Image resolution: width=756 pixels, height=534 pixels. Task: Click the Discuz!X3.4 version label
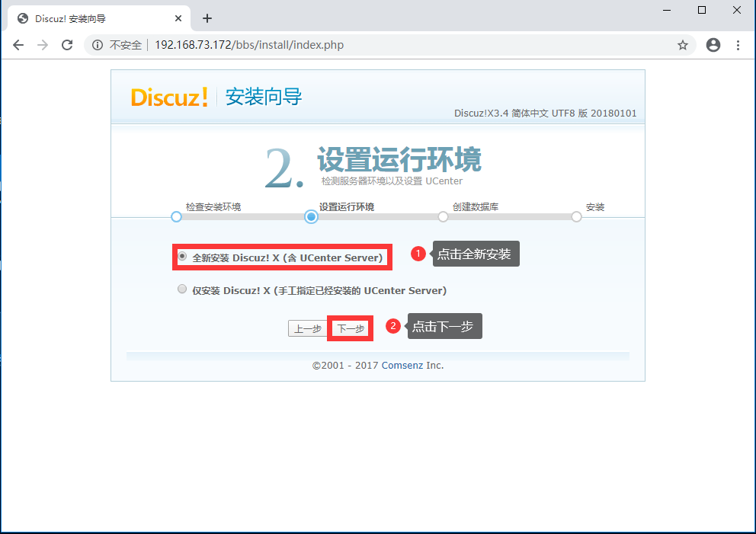(547, 114)
